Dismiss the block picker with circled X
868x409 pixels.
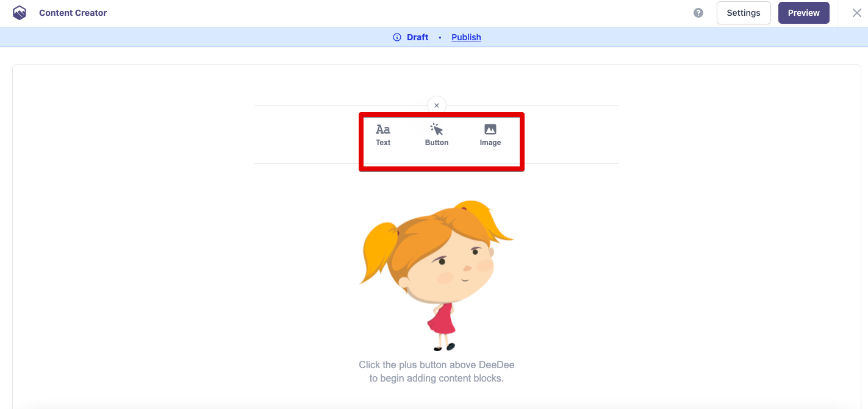(437, 105)
